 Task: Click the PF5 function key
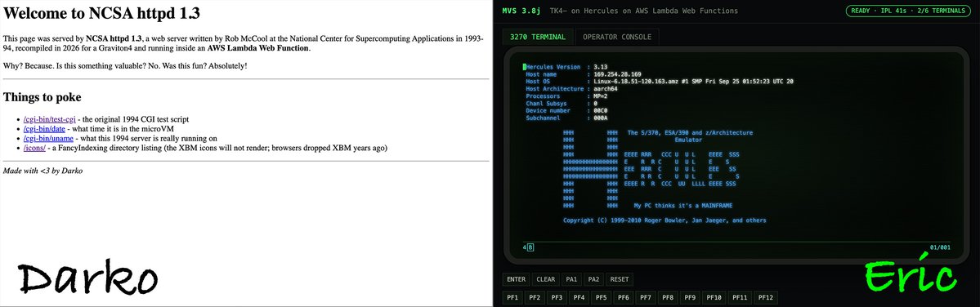click(602, 298)
